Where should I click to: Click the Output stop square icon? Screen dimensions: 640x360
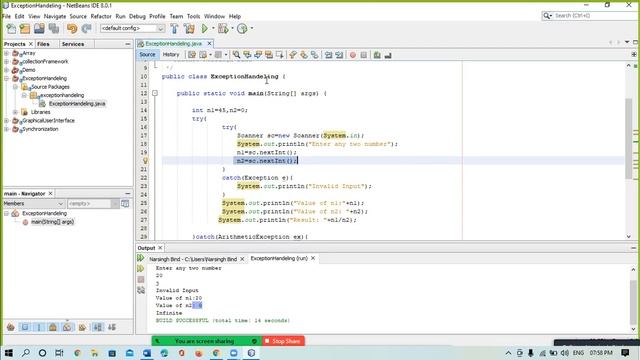(x=141, y=279)
